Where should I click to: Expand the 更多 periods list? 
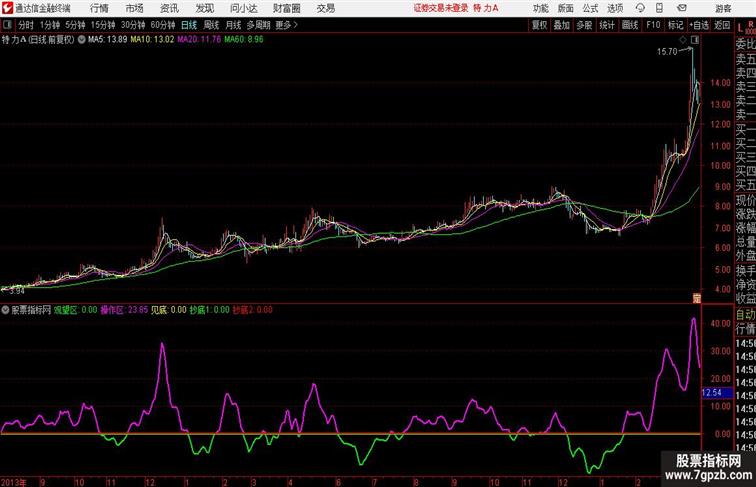286,25
